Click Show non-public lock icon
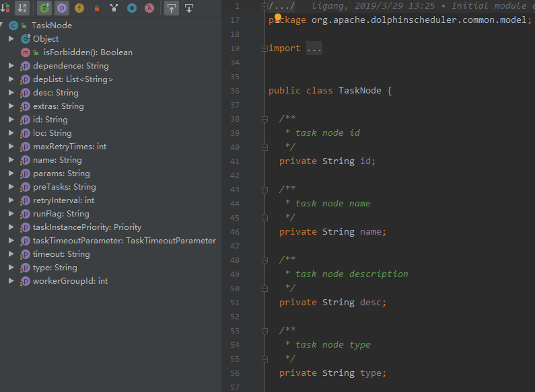Viewport: 535px width, 392px height. click(x=97, y=8)
